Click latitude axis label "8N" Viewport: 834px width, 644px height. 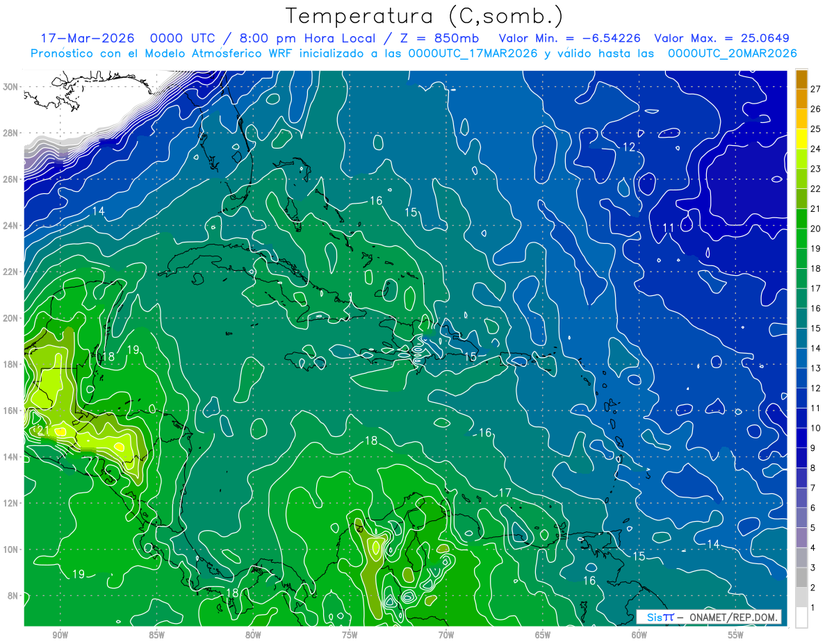point(13,595)
